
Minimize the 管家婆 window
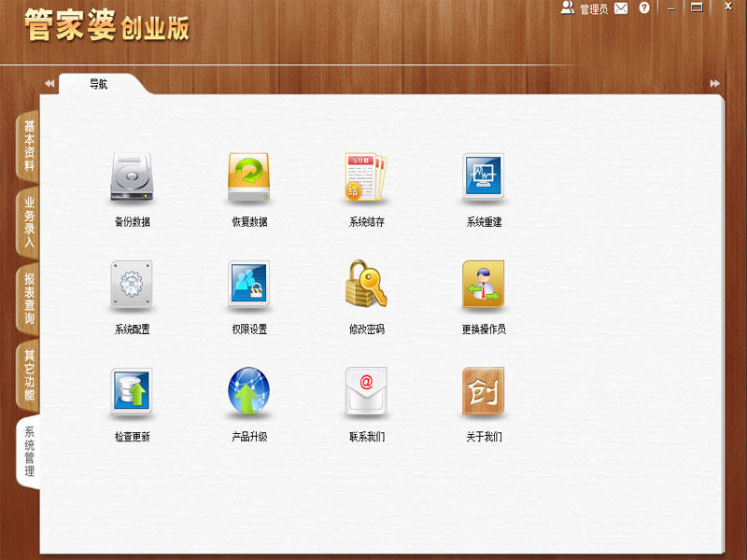(x=671, y=8)
